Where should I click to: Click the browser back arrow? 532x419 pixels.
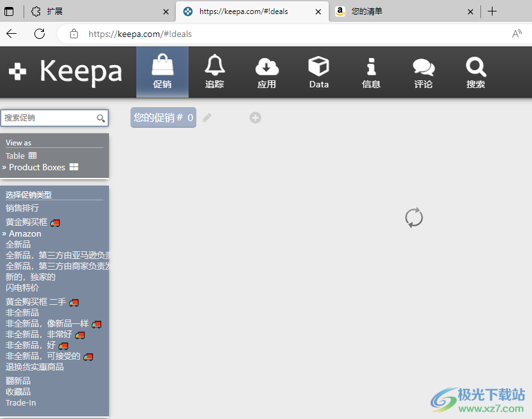coord(11,34)
